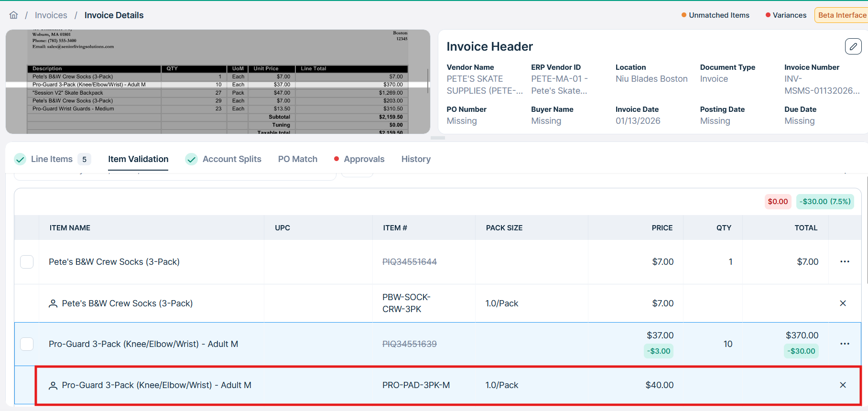Viewport: 868px width, 411px height.
Task: Open the more options menu for Pete's B&W Crew Socks
Action: coord(845,261)
